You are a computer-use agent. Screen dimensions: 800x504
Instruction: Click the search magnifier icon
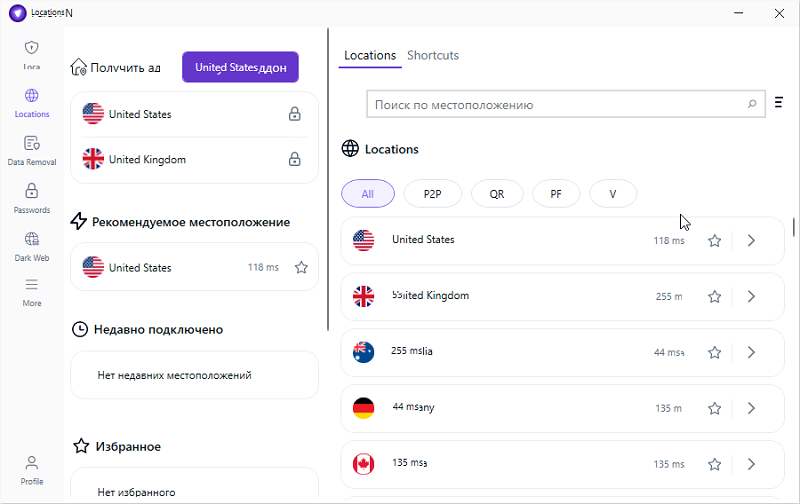coord(752,104)
